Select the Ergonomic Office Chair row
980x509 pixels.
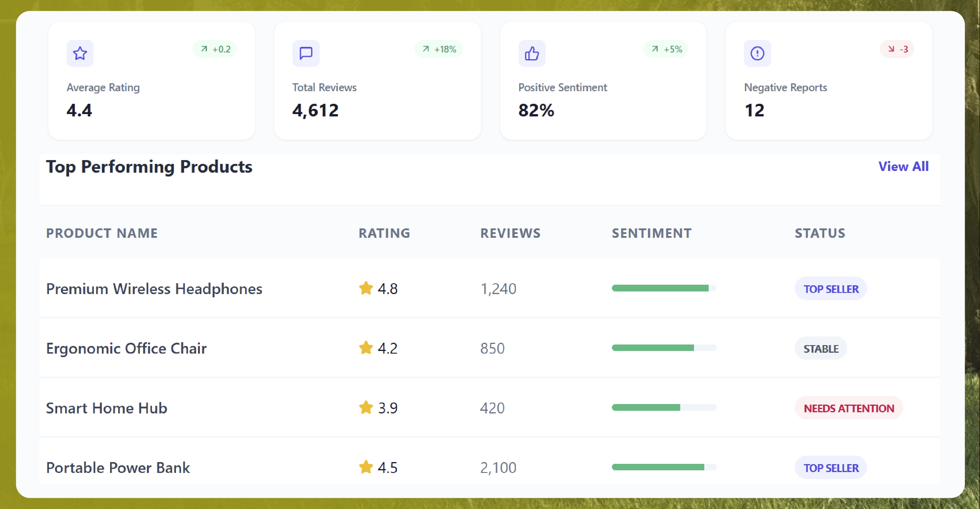click(x=126, y=348)
